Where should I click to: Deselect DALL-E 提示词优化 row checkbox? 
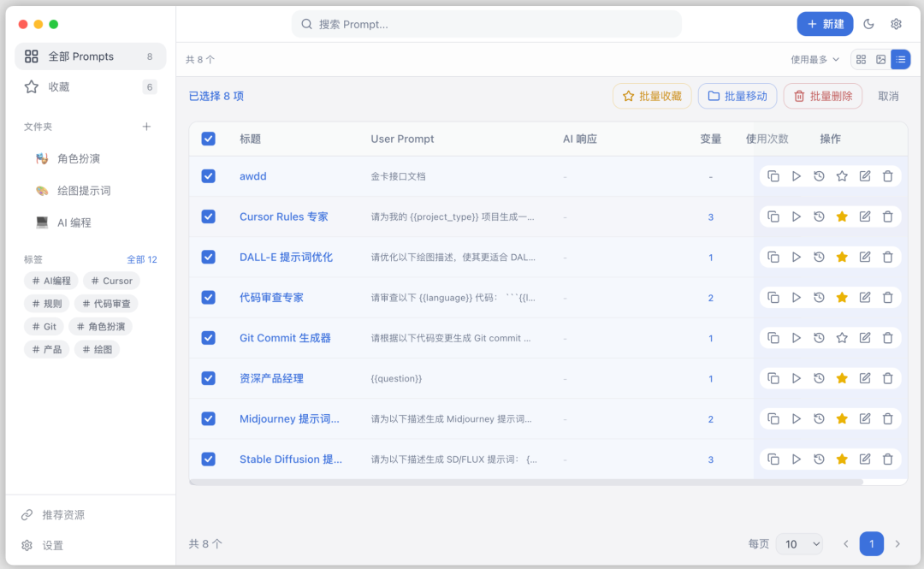208,257
